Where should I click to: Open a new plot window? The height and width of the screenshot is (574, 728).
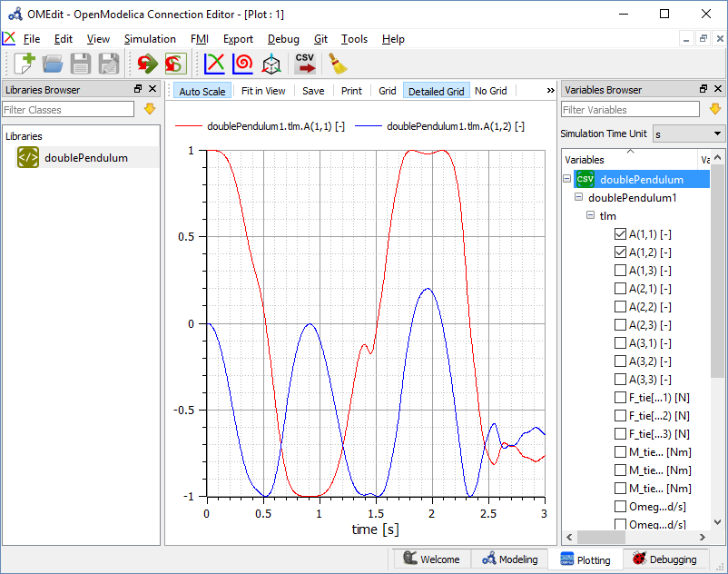[214, 64]
